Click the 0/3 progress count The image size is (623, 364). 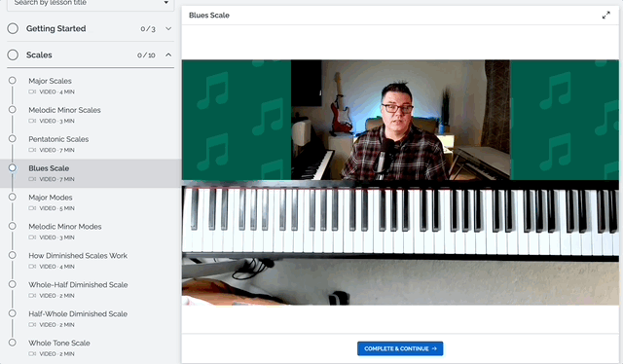(148, 28)
